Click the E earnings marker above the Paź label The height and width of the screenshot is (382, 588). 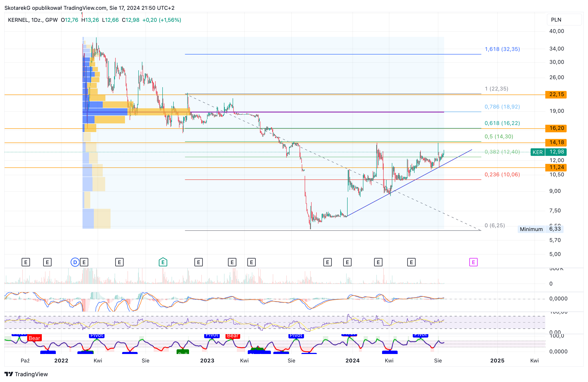coord(26,262)
